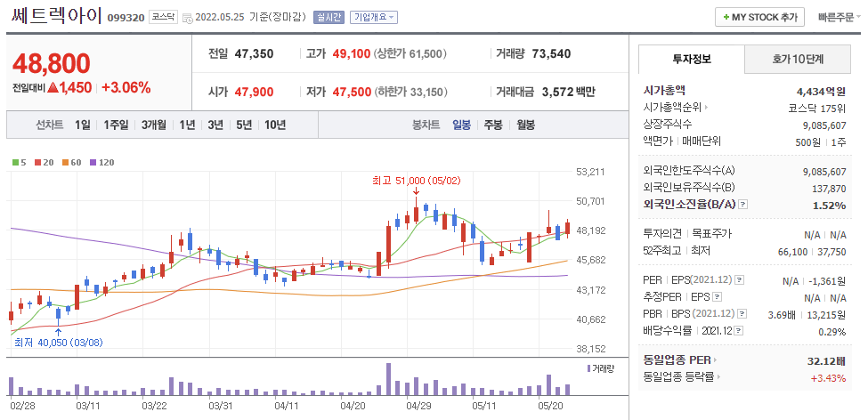Select the 10년 line chart period
The image size is (868, 420).
274,125
